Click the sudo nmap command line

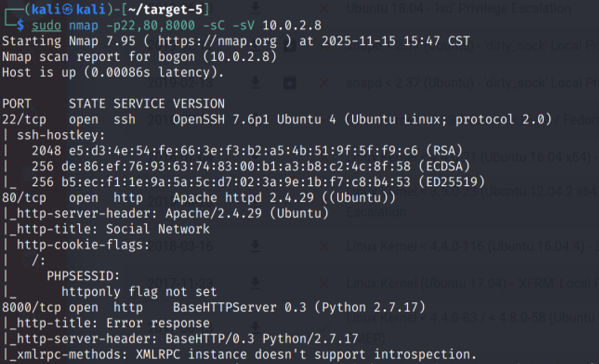click(x=176, y=25)
